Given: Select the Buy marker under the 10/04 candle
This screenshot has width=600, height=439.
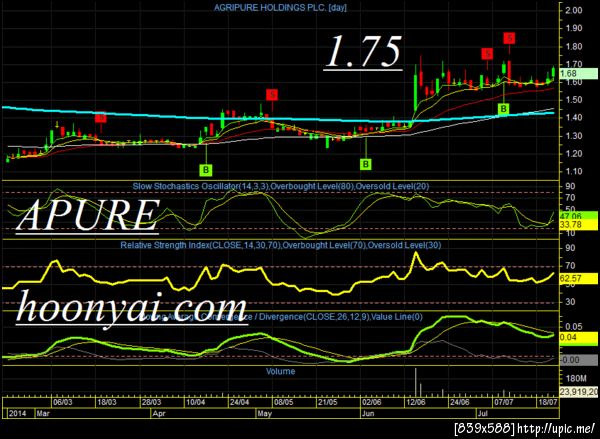Looking at the screenshot, I should click(x=206, y=170).
